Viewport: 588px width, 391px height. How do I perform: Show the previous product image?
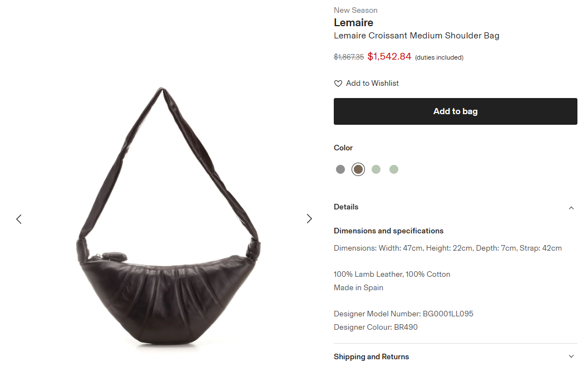click(x=19, y=219)
